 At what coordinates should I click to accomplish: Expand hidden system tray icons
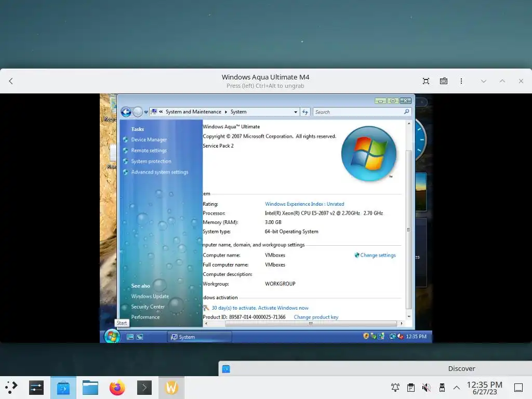click(x=457, y=388)
